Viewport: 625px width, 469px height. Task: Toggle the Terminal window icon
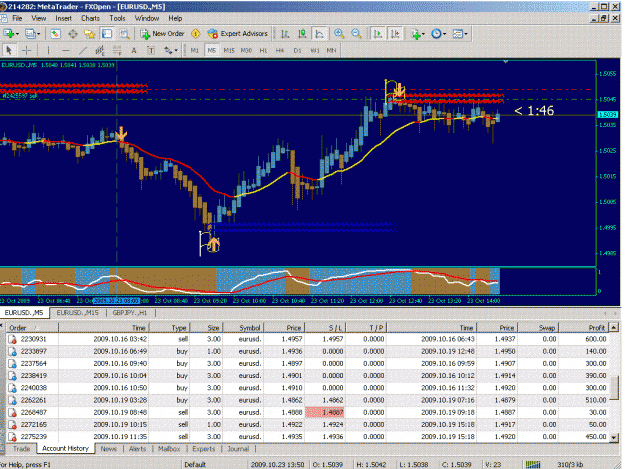(x=107, y=34)
